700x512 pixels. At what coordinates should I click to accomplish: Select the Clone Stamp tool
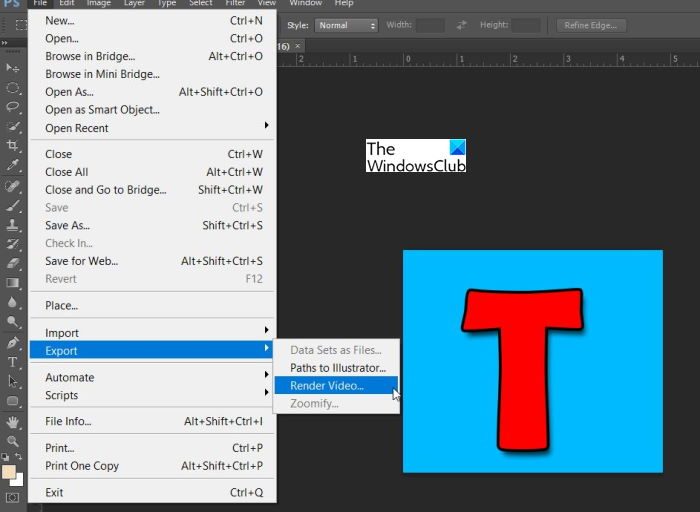[x=12, y=225]
